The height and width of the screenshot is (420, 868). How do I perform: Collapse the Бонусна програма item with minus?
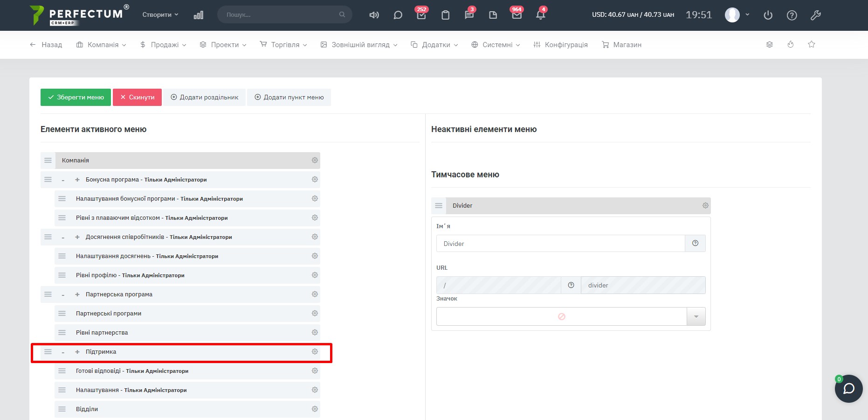(63, 180)
